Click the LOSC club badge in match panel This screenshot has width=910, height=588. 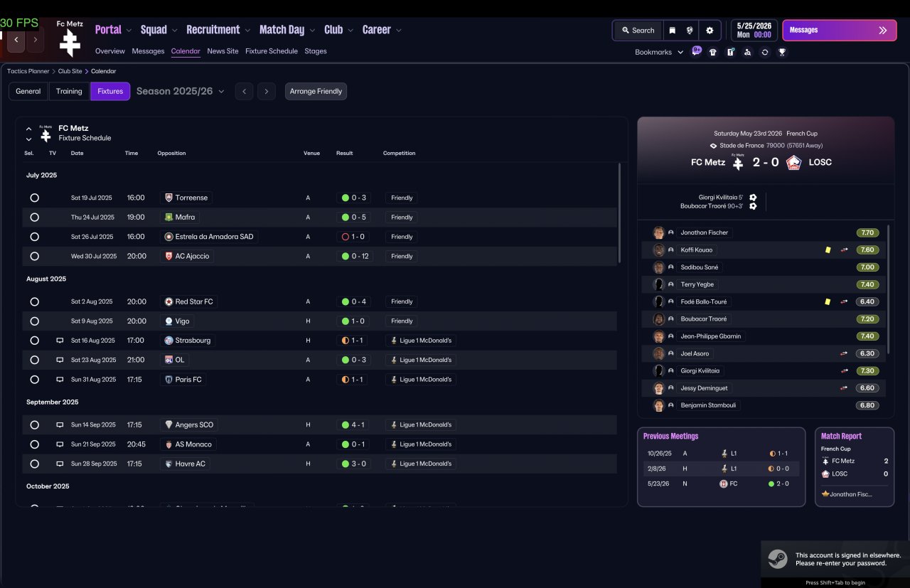pos(793,162)
